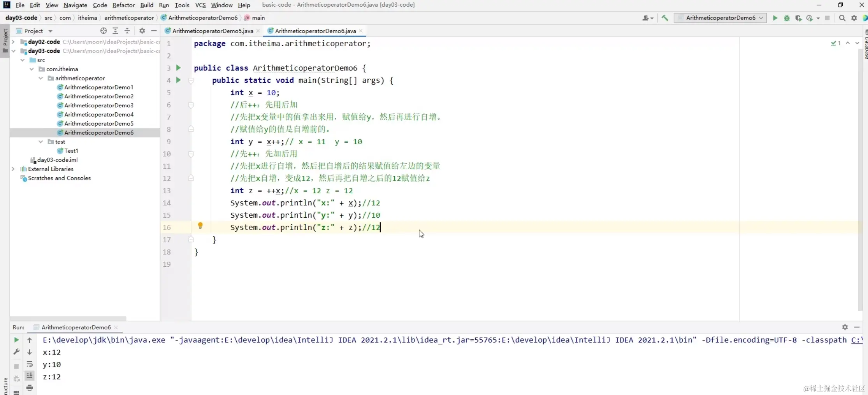Image resolution: width=868 pixels, height=395 pixels.
Task: Collapse the src folder
Action: pos(23,60)
